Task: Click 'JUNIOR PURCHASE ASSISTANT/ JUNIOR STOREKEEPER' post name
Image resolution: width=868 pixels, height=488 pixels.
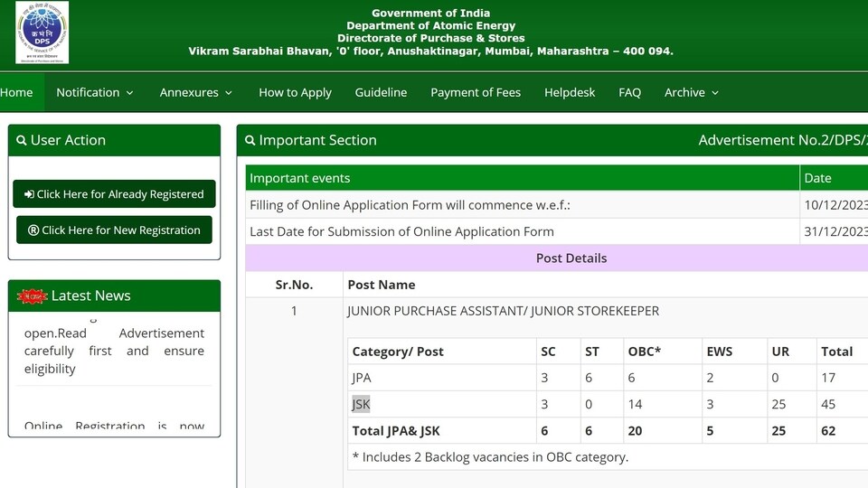Action: [504, 311]
